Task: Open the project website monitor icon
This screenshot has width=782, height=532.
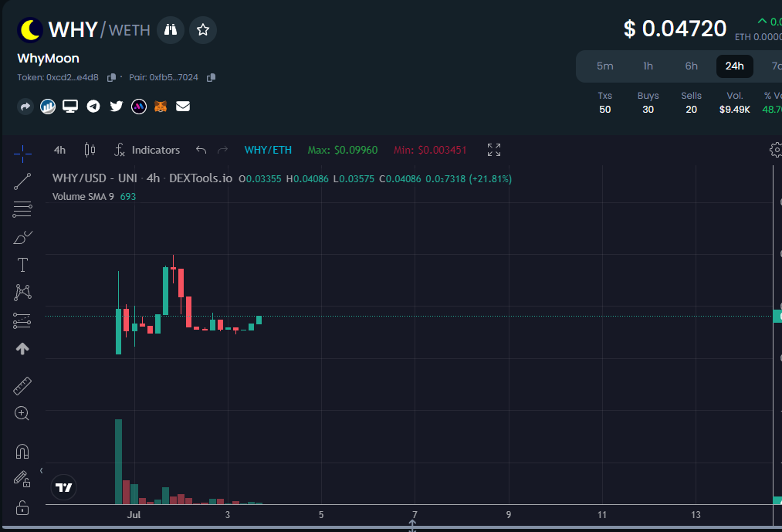Action: coord(70,107)
